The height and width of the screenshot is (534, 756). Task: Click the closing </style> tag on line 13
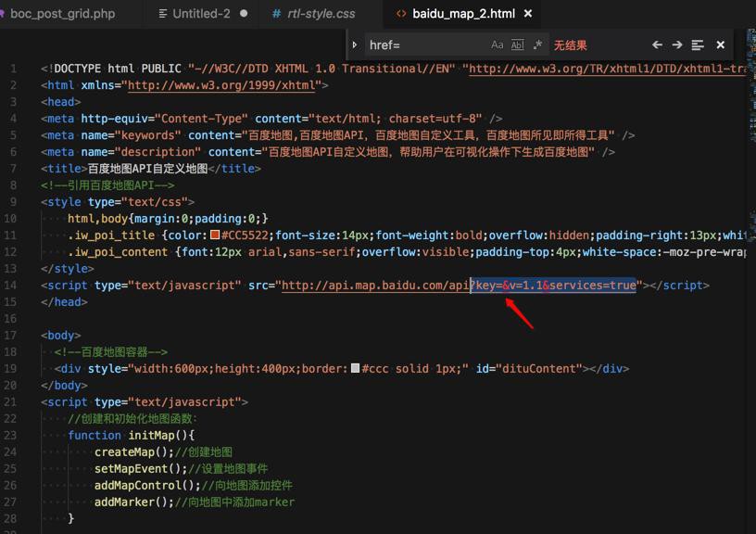pos(68,268)
